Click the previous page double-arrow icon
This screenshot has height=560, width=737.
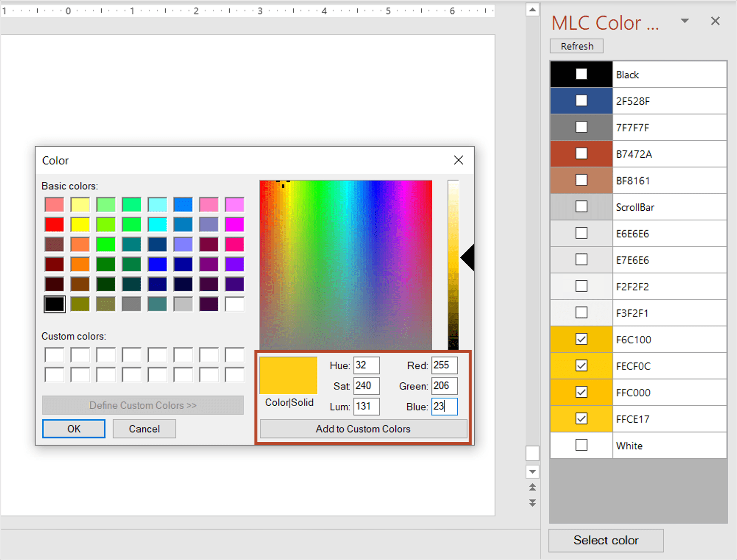[x=532, y=487]
